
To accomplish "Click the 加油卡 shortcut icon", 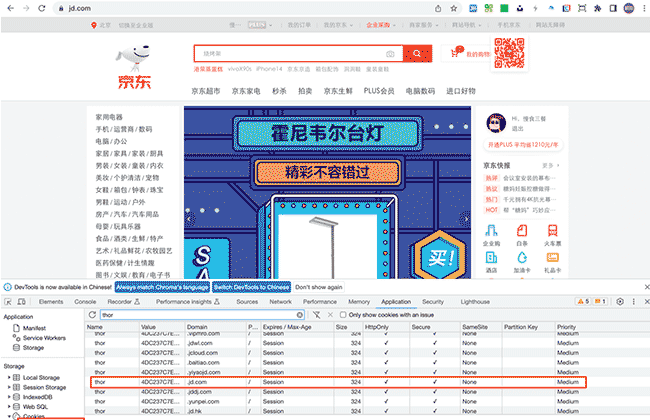I will point(522,257).
